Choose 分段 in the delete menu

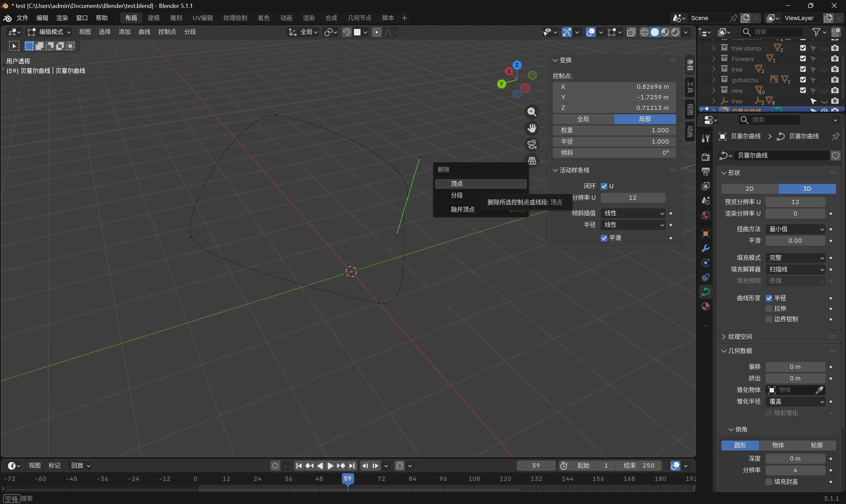point(457,195)
